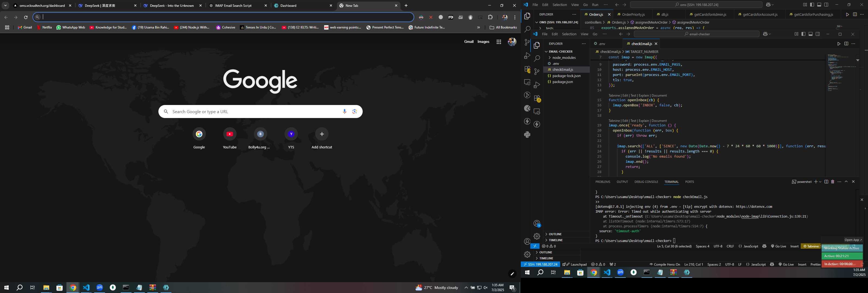Add a new terminal with plus icon
868x293 pixels.
tap(816, 182)
